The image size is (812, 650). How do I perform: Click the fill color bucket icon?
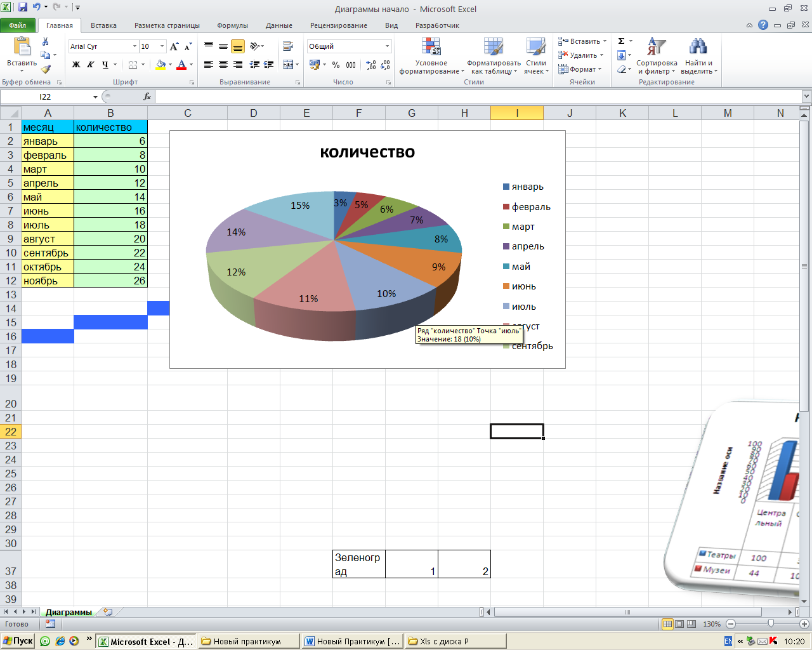(160, 65)
